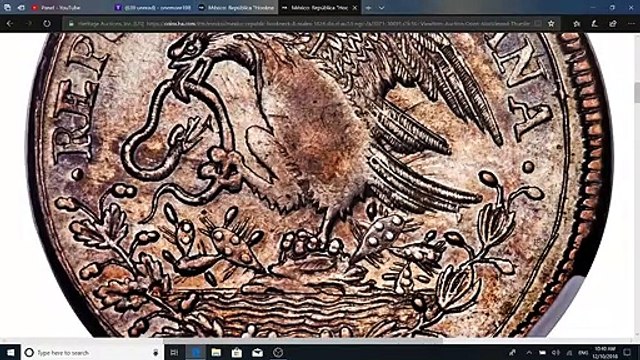Go back to the previous page
The image size is (640, 360).
point(10,24)
